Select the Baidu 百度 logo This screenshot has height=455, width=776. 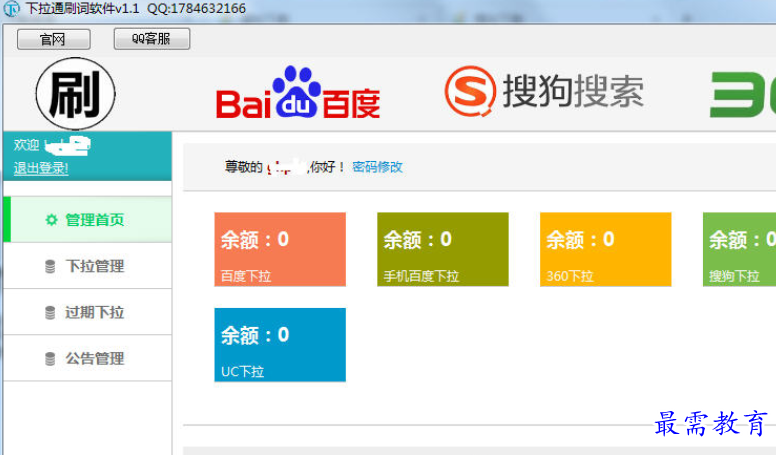coord(298,93)
